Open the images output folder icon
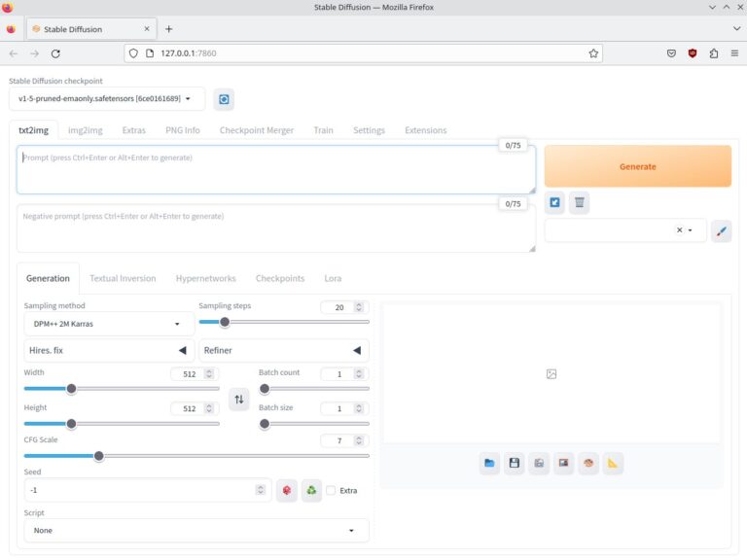 point(489,463)
